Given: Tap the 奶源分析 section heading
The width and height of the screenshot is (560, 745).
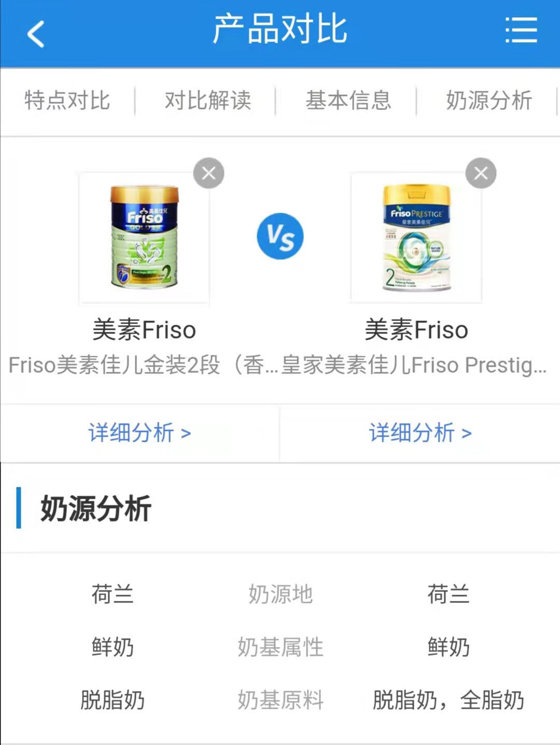Looking at the screenshot, I should click(x=96, y=508).
